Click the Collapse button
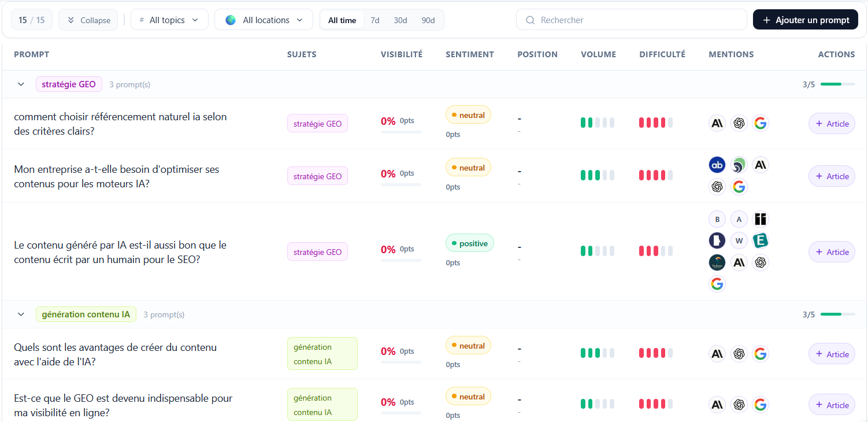Viewport: 868px width, 422px height. (x=88, y=20)
